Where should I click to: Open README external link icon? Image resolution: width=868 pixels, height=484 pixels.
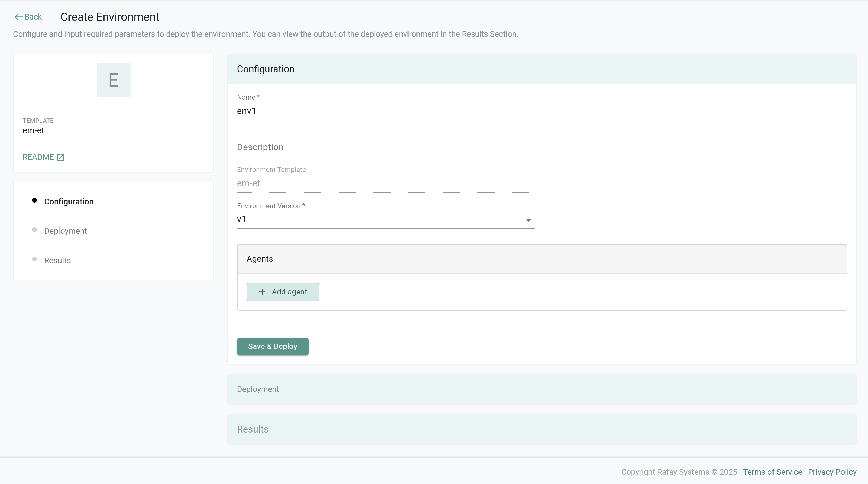tap(61, 157)
